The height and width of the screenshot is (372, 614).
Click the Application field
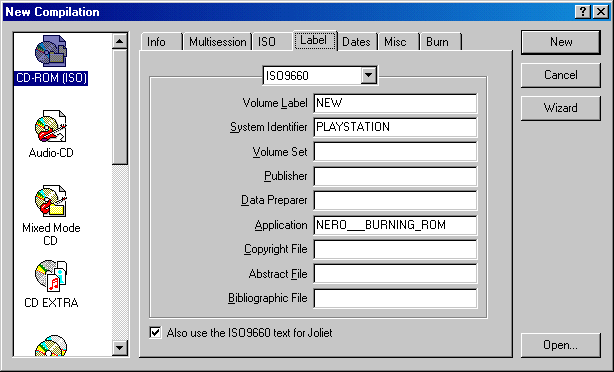coord(395,225)
